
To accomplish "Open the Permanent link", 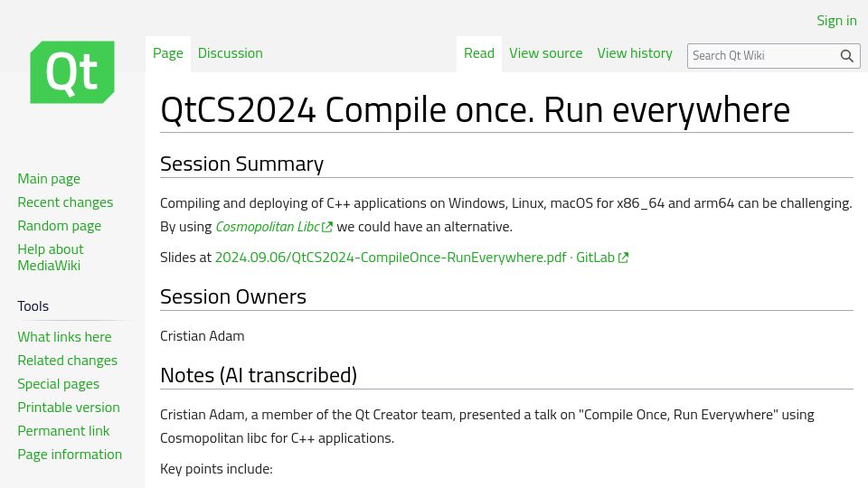I will point(63,430).
